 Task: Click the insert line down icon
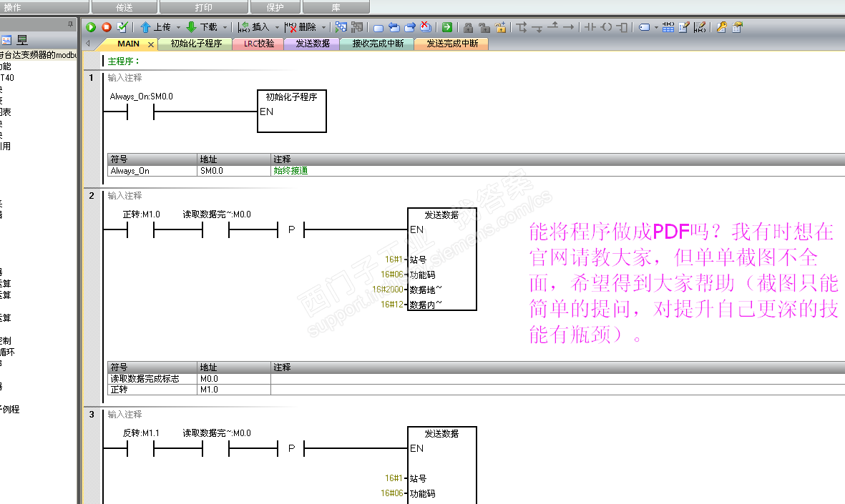point(537,27)
